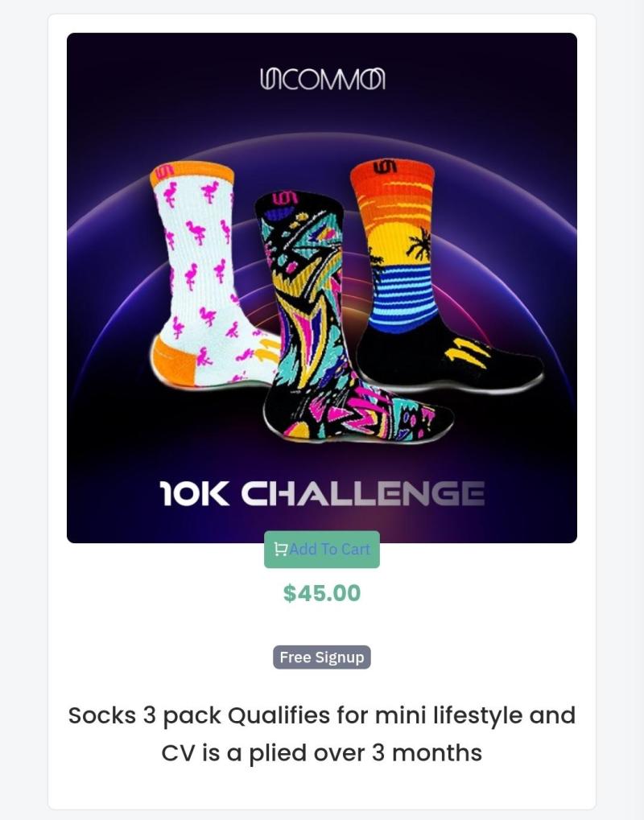Click the word CHALLENGE in the image
Viewport: 644px width, 820px height.
362,493
